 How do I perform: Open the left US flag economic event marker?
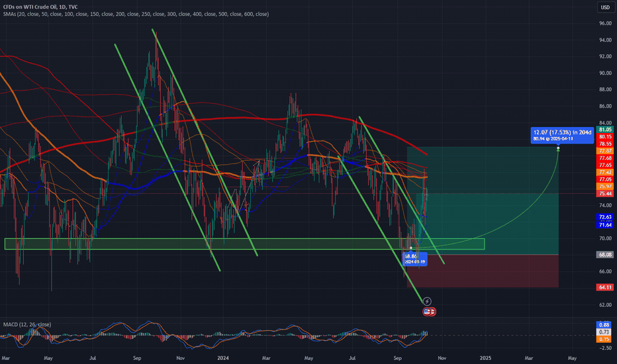pos(426,312)
